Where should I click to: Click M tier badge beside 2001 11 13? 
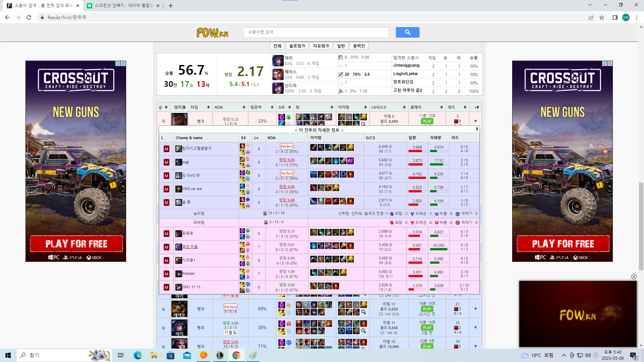pyautogui.click(x=166, y=287)
